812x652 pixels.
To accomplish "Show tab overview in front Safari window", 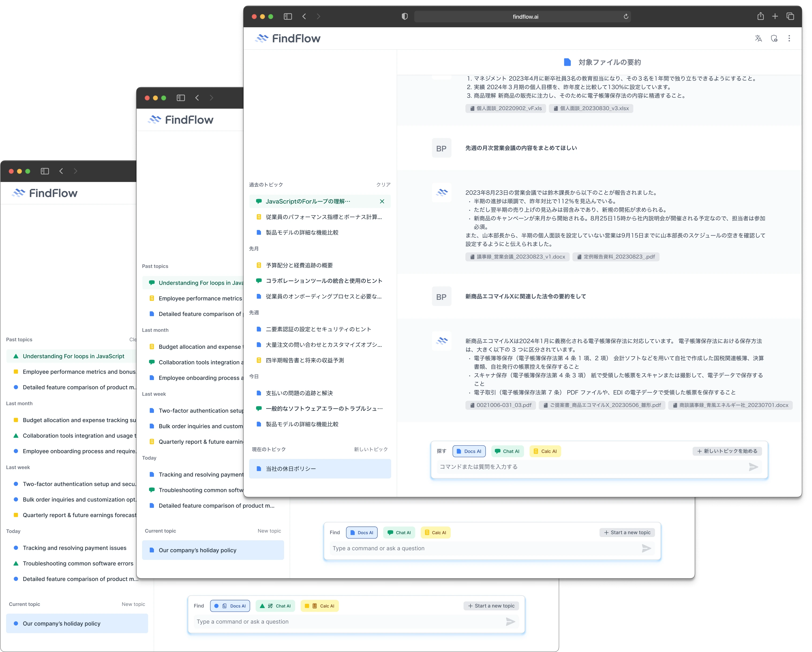I will 790,16.
